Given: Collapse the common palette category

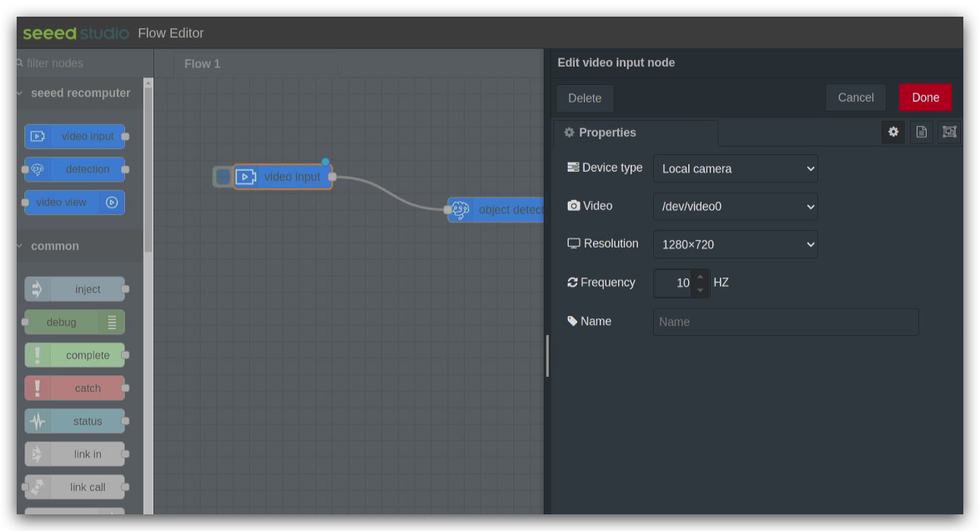Looking at the screenshot, I should coord(81,246).
